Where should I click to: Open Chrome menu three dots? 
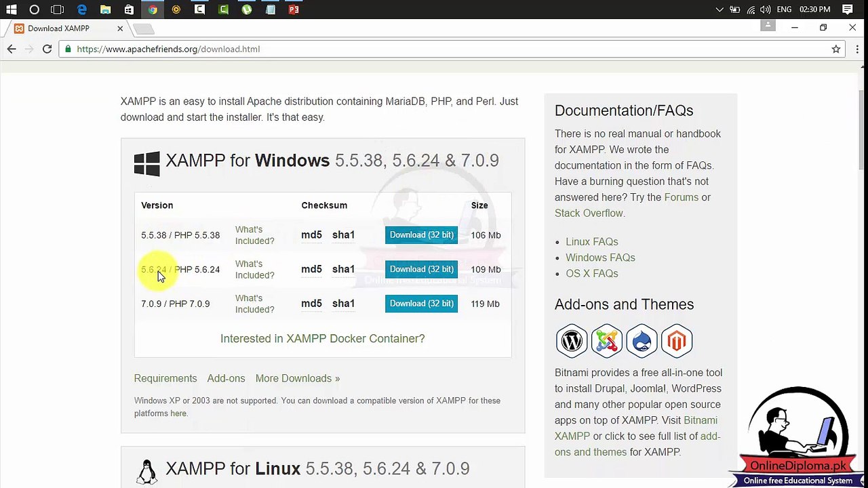[857, 49]
